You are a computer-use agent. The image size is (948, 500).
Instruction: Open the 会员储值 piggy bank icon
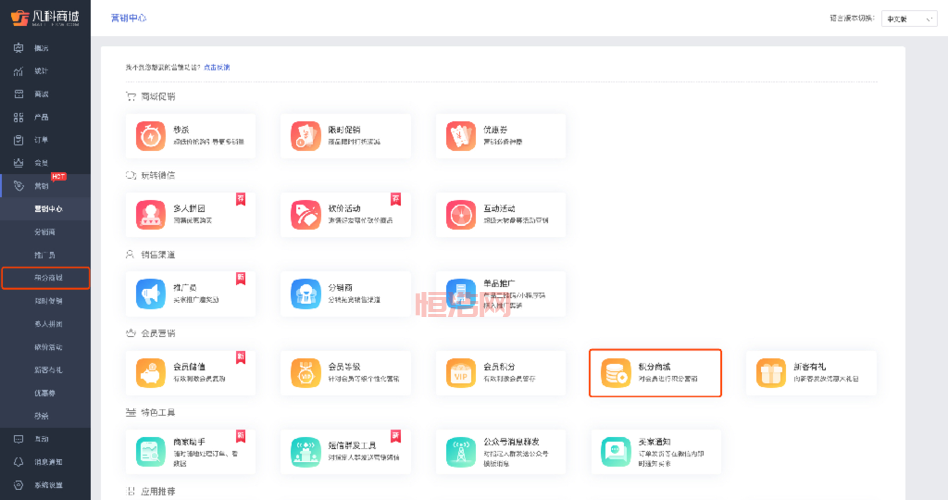[x=152, y=373]
